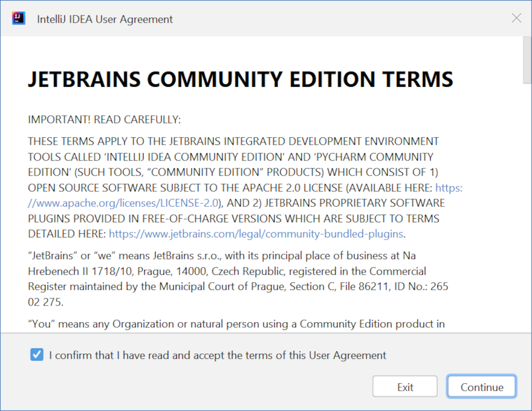Viewport: 532px width, 411px height.
Task: Click the 'IMPORTANT! READ CAREFULLY:' line
Action: tap(104, 120)
